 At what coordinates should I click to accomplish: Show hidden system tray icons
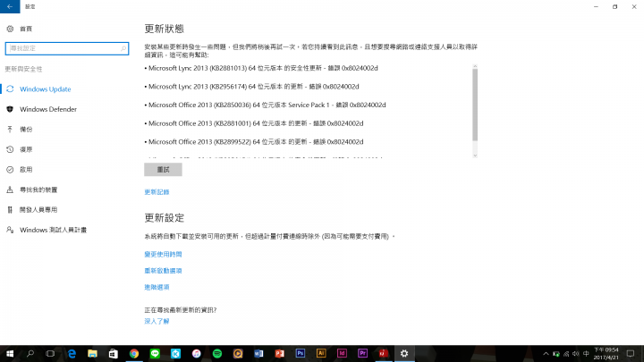(x=546, y=354)
